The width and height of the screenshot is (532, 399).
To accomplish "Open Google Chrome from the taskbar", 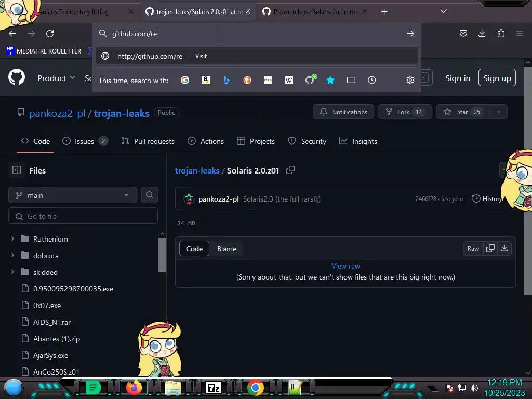I will [256, 388].
